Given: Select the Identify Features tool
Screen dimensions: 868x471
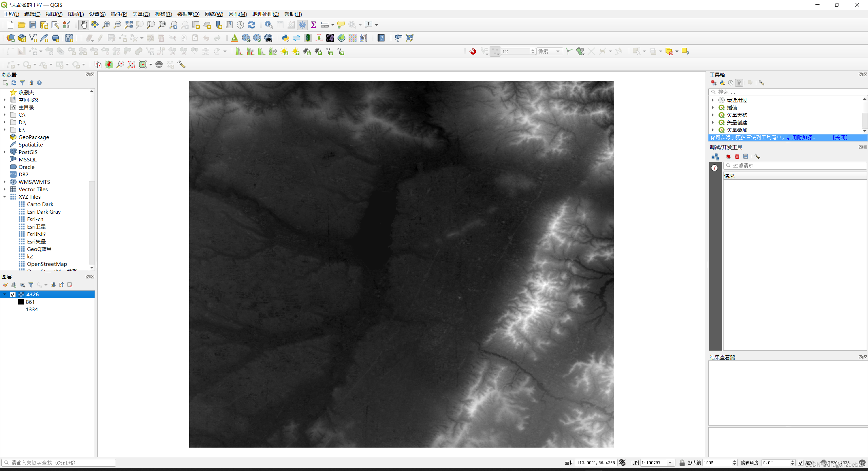Looking at the screenshot, I should coord(269,25).
